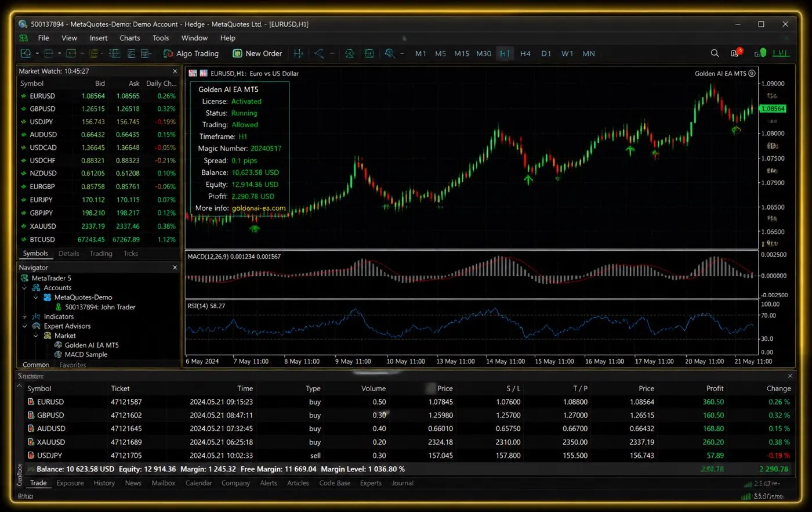Image resolution: width=812 pixels, height=512 pixels.
Task: Click the USDJPY position icon in Trade table
Action: coord(31,456)
